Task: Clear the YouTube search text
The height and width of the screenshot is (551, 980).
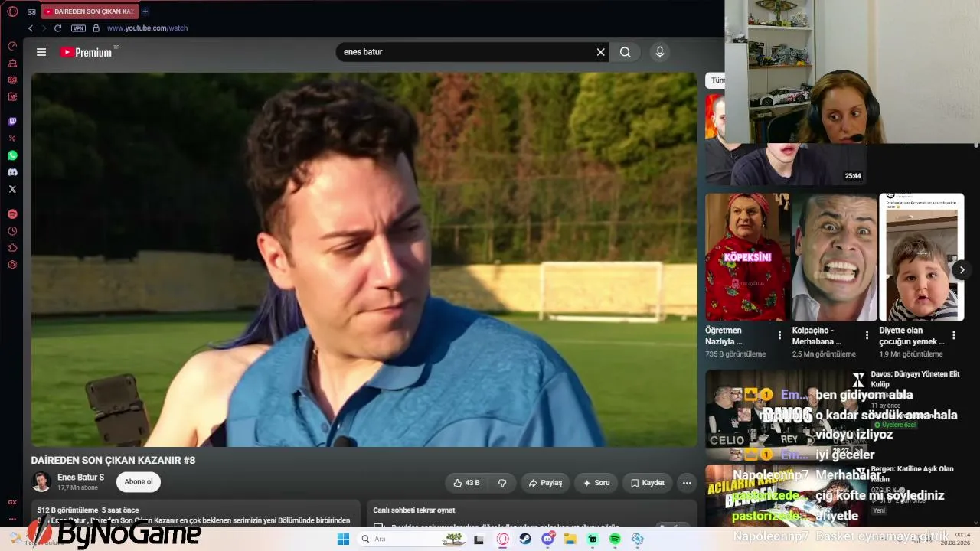Action: (601, 52)
